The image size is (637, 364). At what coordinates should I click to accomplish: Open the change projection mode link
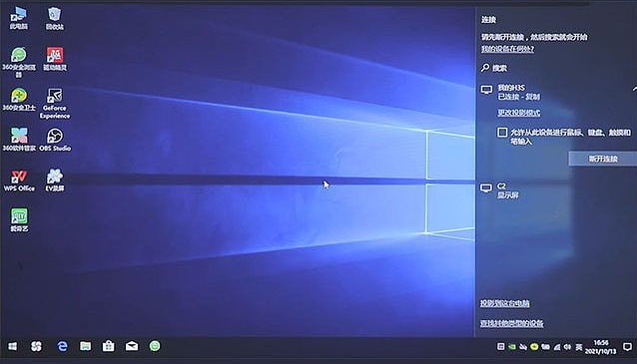click(519, 113)
